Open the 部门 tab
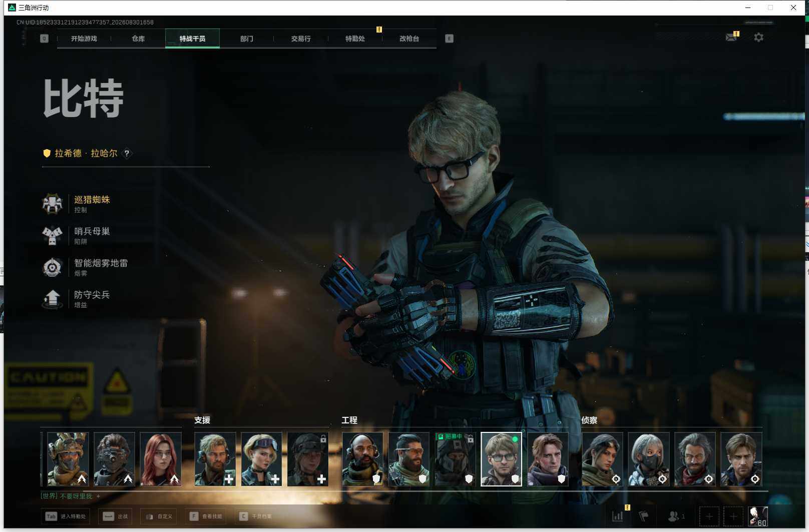 pyautogui.click(x=247, y=39)
